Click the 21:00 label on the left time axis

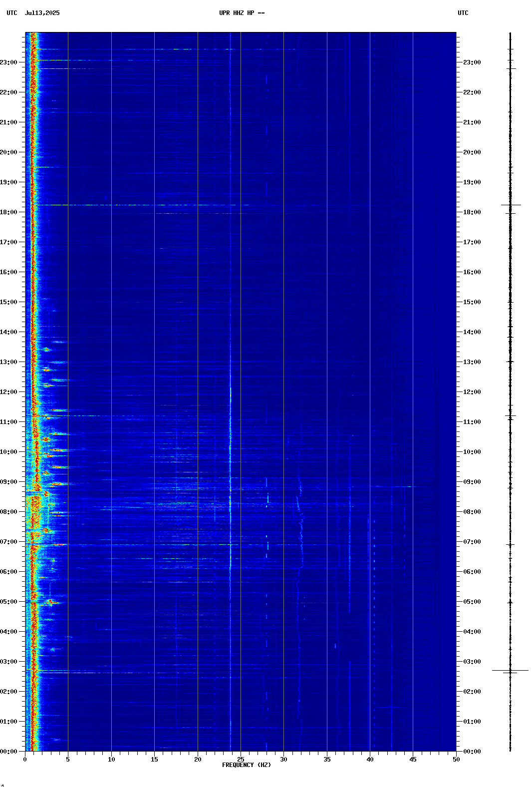coord(9,122)
